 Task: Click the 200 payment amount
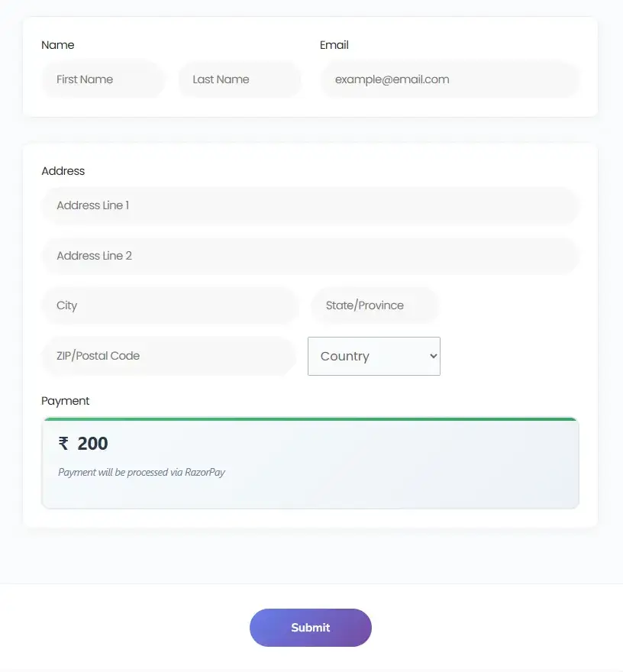[92, 444]
